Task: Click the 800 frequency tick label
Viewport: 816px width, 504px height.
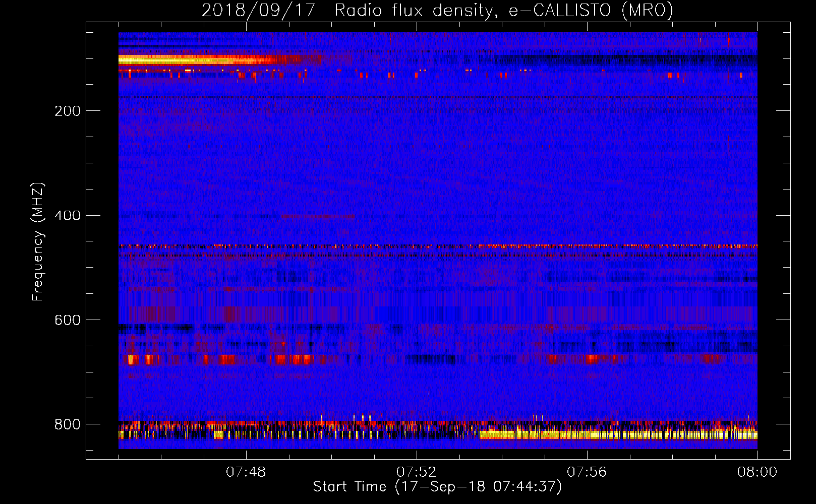Action: click(x=68, y=424)
